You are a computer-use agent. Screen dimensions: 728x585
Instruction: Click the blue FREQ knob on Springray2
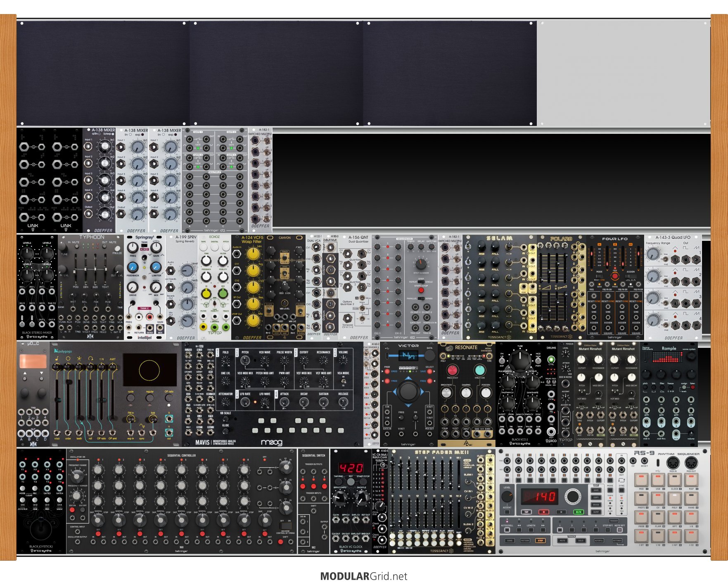click(133, 266)
